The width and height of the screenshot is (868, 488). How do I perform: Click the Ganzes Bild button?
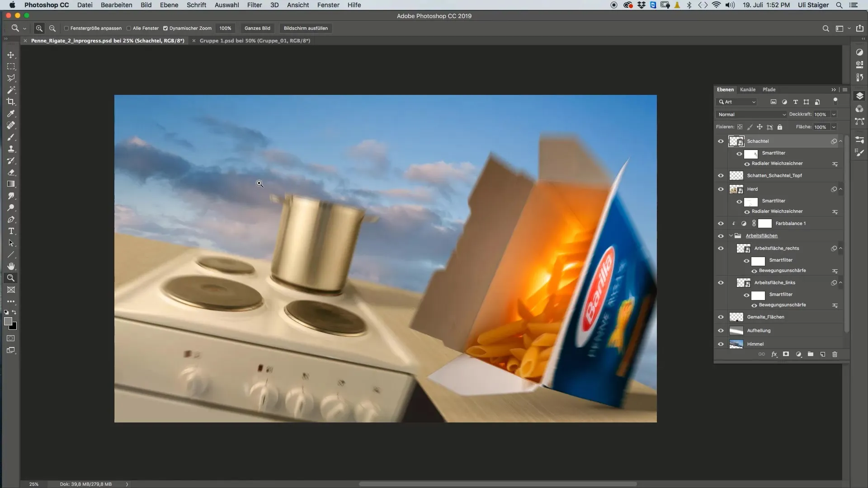pos(257,28)
